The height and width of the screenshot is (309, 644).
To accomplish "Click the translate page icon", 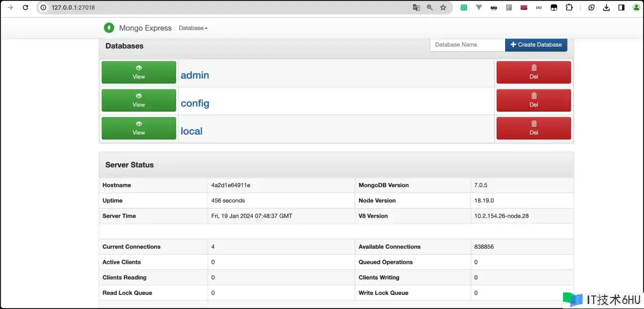I will pos(416,8).
